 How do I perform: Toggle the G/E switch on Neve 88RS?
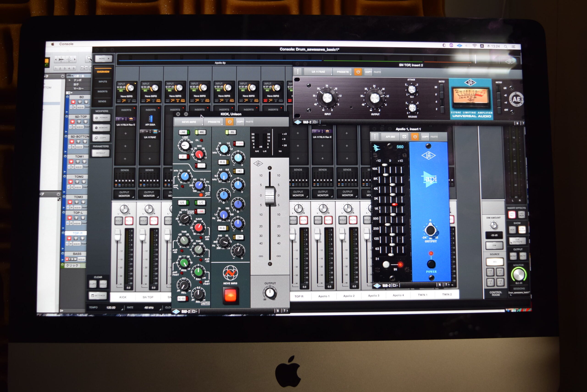point(183,203)
